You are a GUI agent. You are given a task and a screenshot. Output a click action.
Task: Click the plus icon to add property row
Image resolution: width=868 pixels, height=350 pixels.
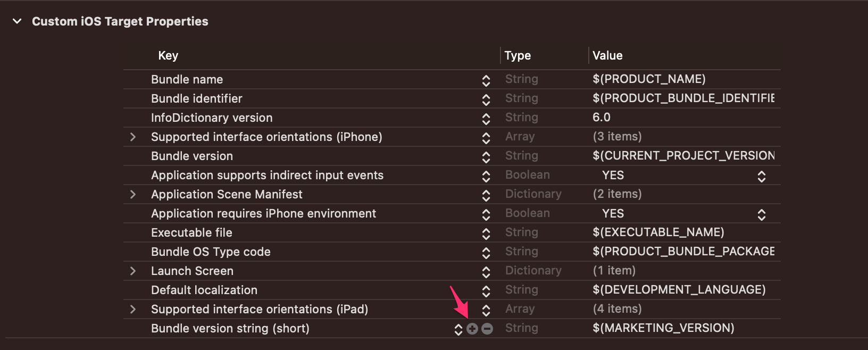click(x=472, y=329)
